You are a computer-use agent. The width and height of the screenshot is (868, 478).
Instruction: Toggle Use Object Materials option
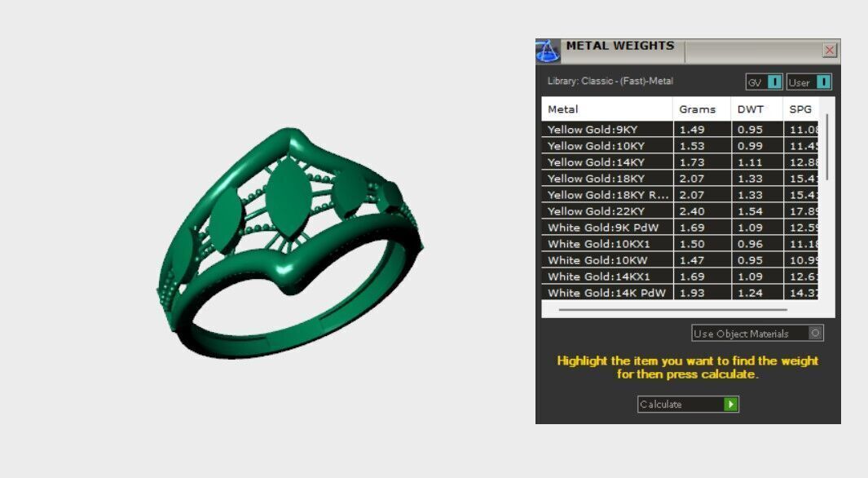757,334
